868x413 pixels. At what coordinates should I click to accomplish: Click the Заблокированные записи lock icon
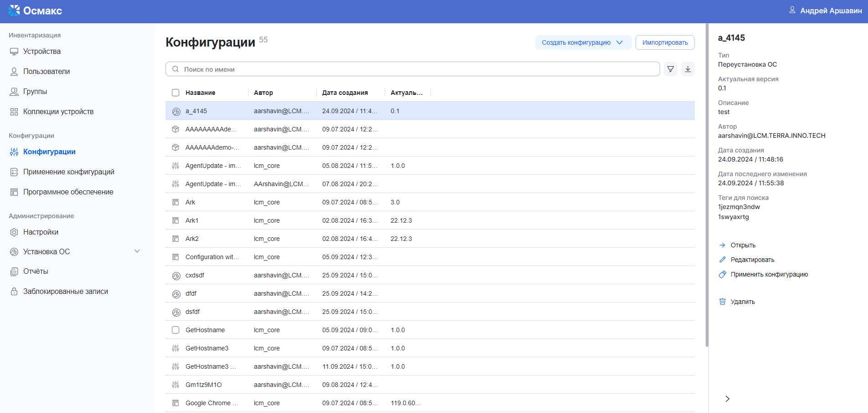point(14,291)
